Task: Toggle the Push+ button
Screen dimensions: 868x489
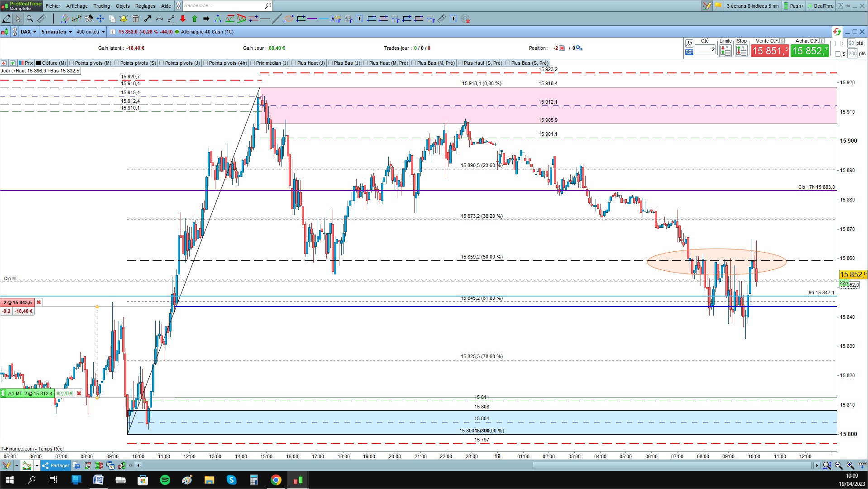Action: (x=794, y=6)
